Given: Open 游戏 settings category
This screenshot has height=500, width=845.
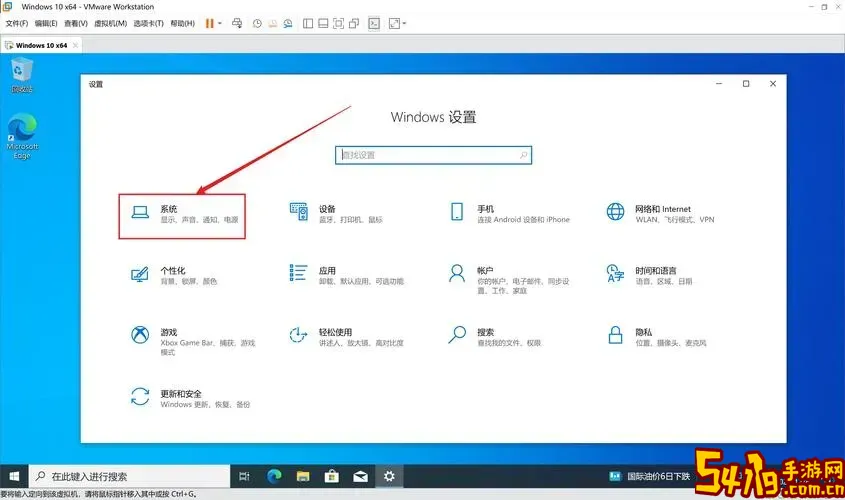Looking at the screenshot, I should 193,341.
